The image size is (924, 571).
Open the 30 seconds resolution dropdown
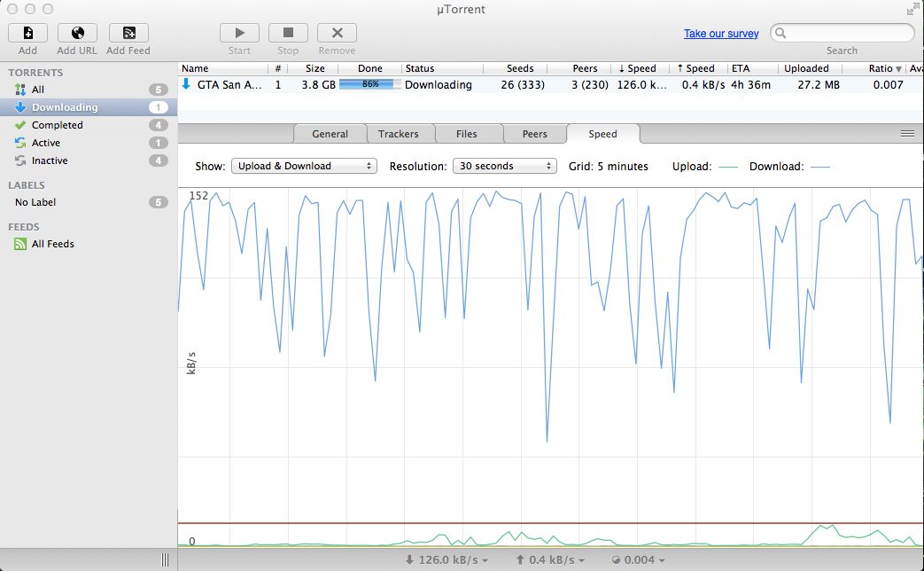coord(505,167)
